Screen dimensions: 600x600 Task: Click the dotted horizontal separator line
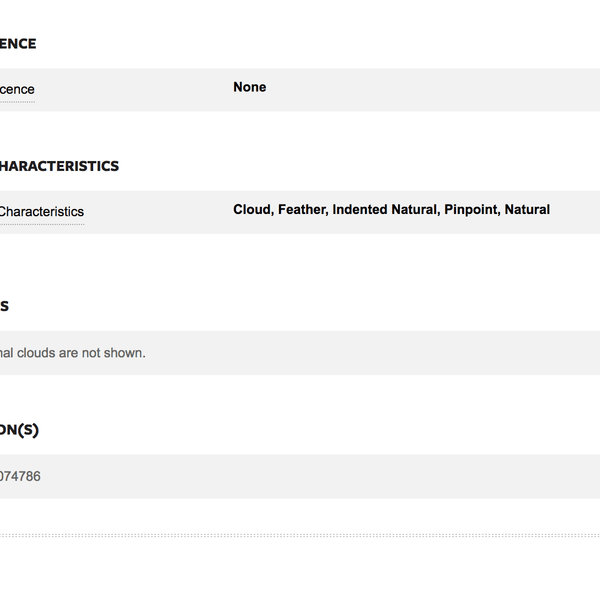pos(300,535)
